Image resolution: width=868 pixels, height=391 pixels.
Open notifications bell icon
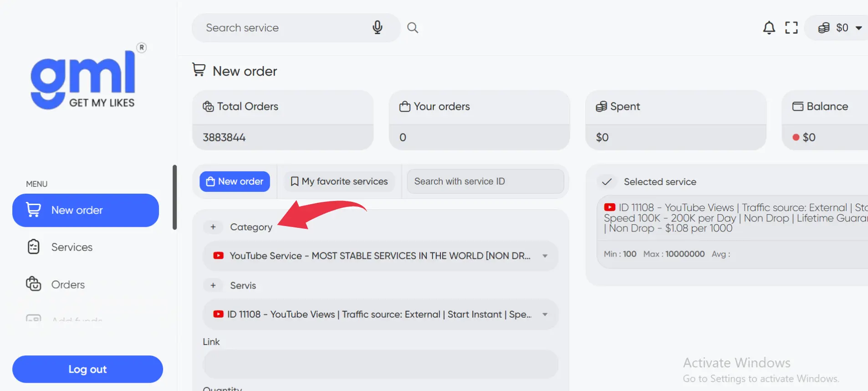(x=769, y=28)
